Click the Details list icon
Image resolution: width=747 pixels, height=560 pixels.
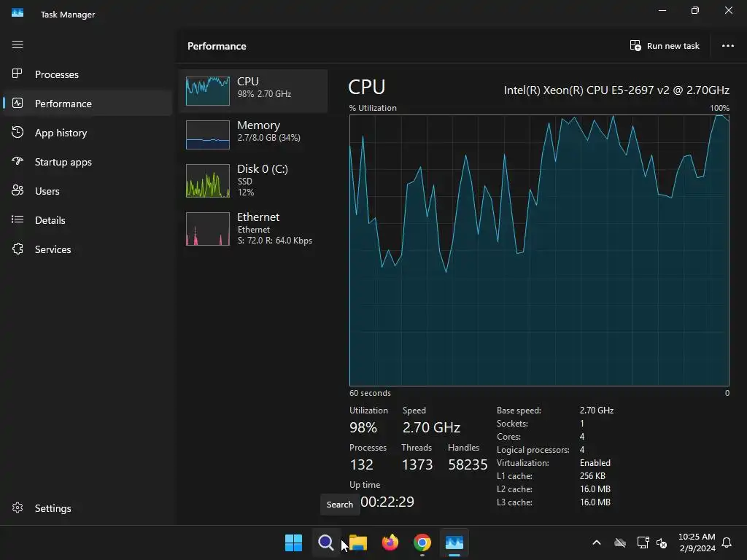18,219
